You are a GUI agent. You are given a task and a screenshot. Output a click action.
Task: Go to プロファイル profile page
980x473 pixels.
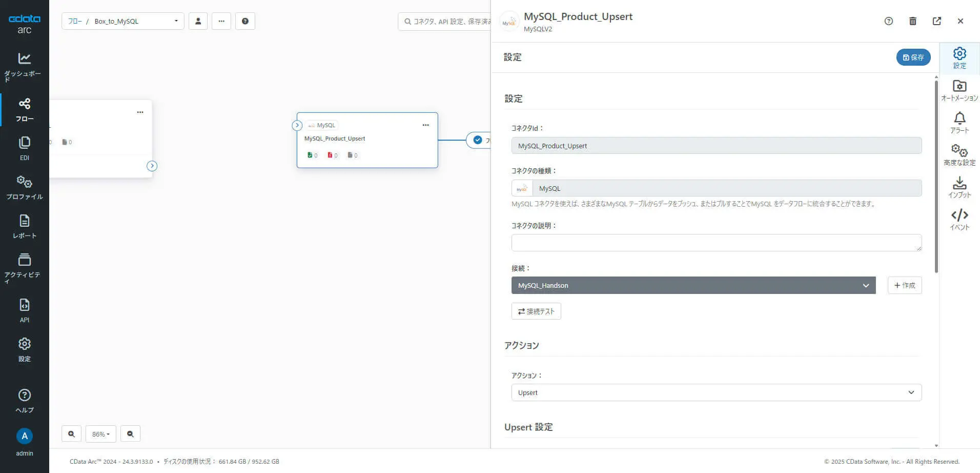coord(24,187)
